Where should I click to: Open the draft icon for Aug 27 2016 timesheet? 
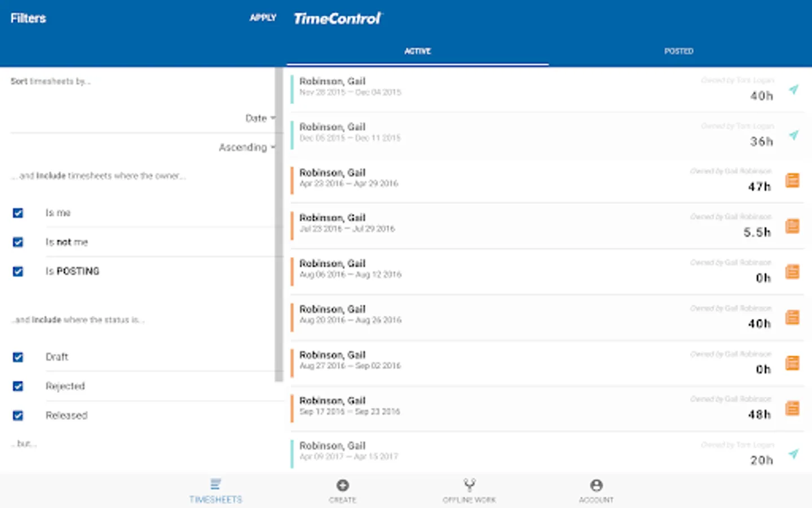click(x=792, y=363)
